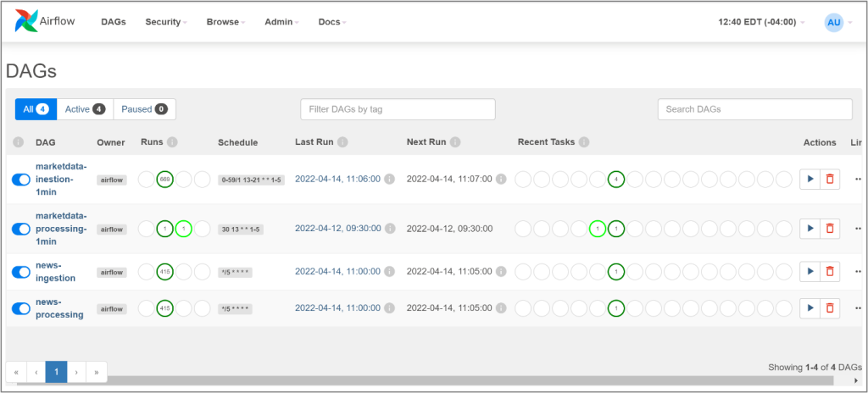Open the marketdata-processing-1min DAG link
The image size is (868, 393).
click(x=61, y=228)
